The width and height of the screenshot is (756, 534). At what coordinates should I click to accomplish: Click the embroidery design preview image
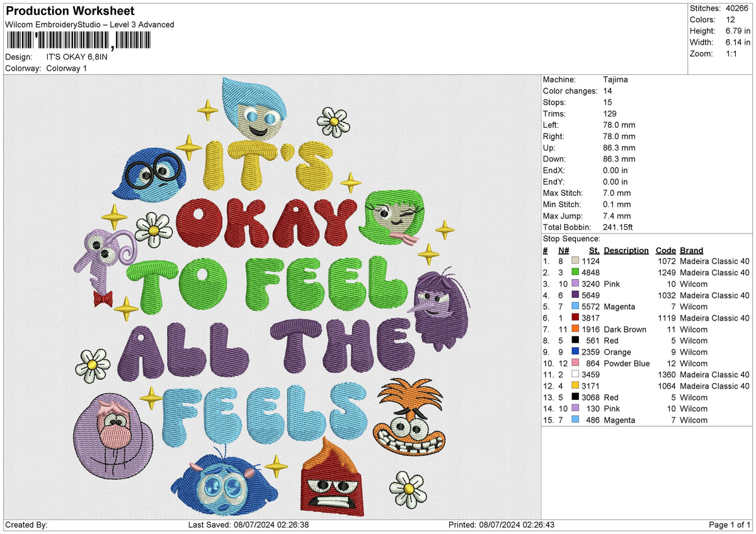pos(272,297)
